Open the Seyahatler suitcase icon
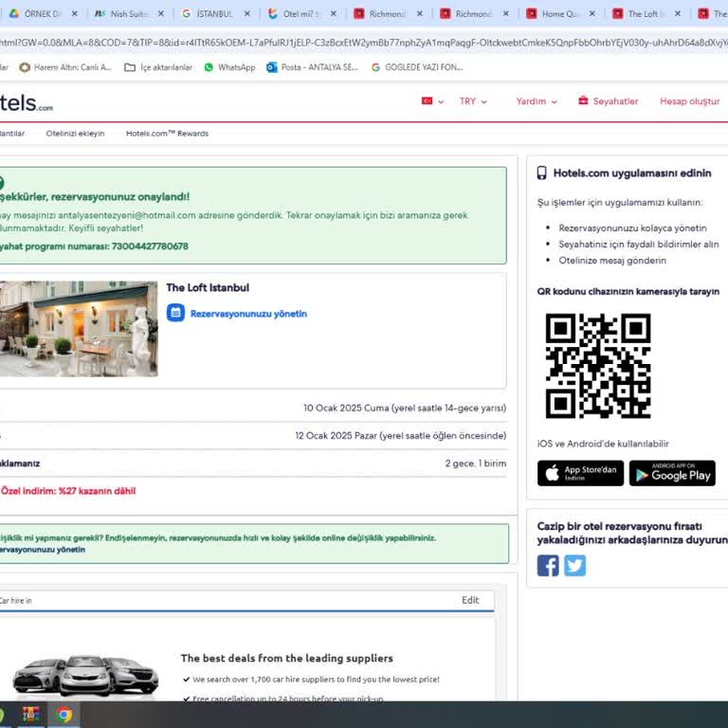This screenshot has width=728, height=728. tap(583, 101)
